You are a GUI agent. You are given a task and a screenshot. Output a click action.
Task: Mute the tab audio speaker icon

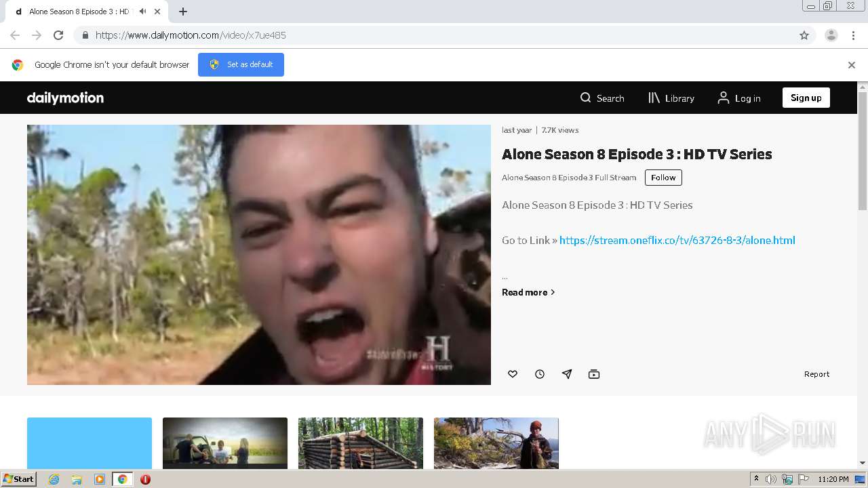point(142,12)
